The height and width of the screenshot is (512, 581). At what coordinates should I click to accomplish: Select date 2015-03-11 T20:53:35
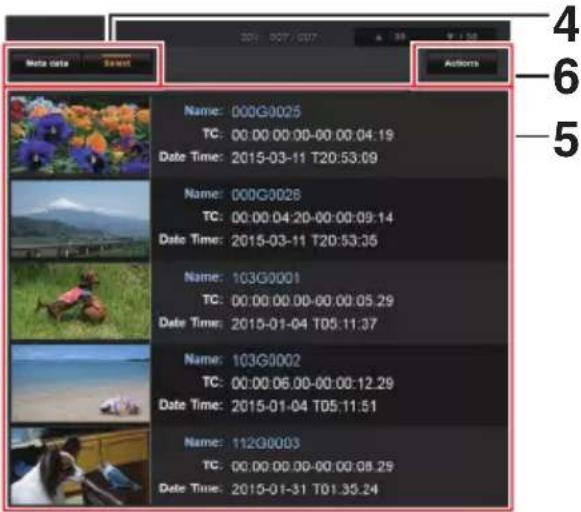[305, 241]
